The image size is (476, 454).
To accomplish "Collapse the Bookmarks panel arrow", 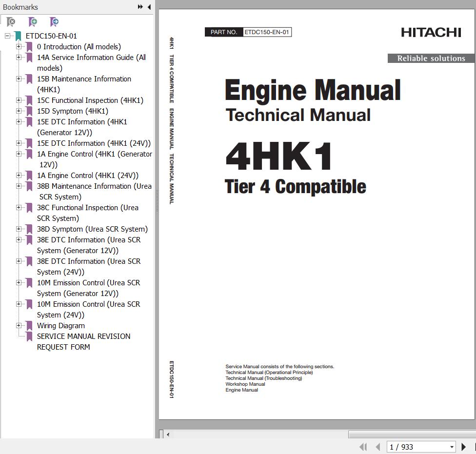I will click(x=149, y=7).
